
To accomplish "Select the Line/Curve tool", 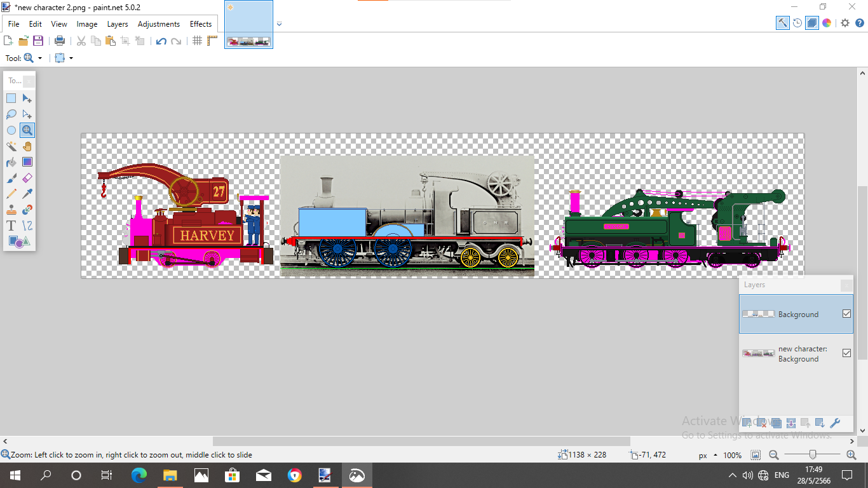I will 27,226.
